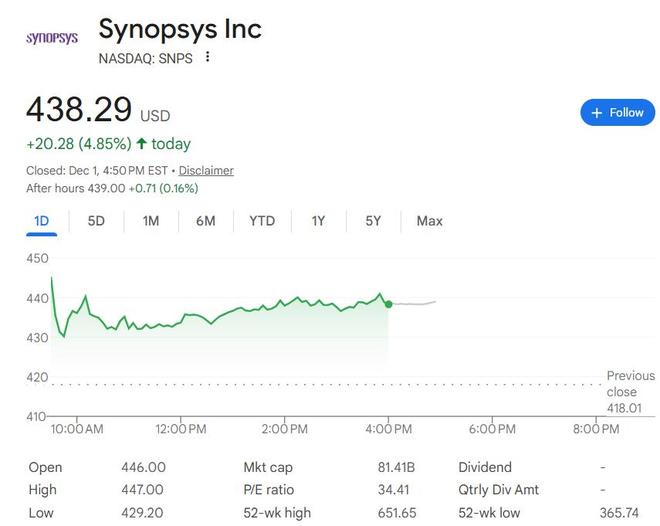
Task: Click the Previous close label
Action: (x=630, y=384)
